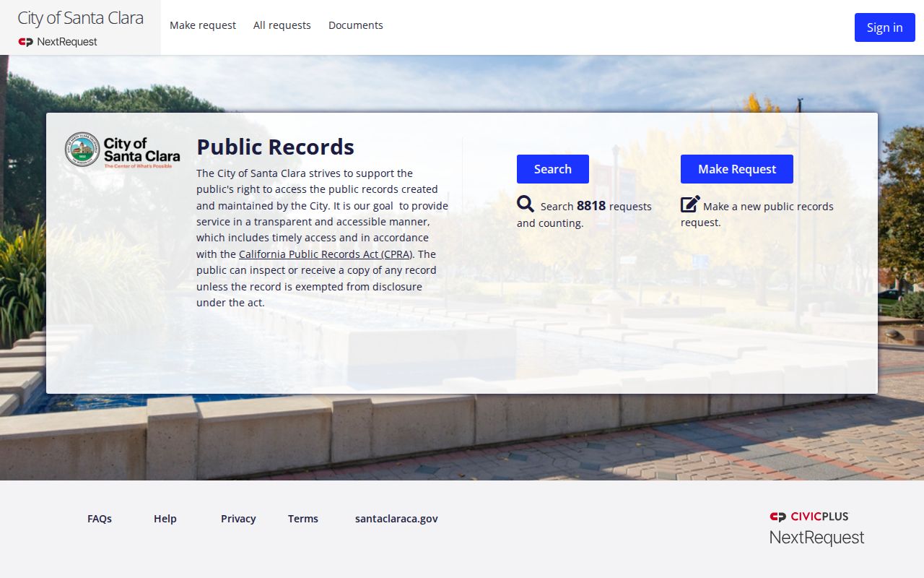
Task: Open the Documents menu item
Action: [356, 25]
